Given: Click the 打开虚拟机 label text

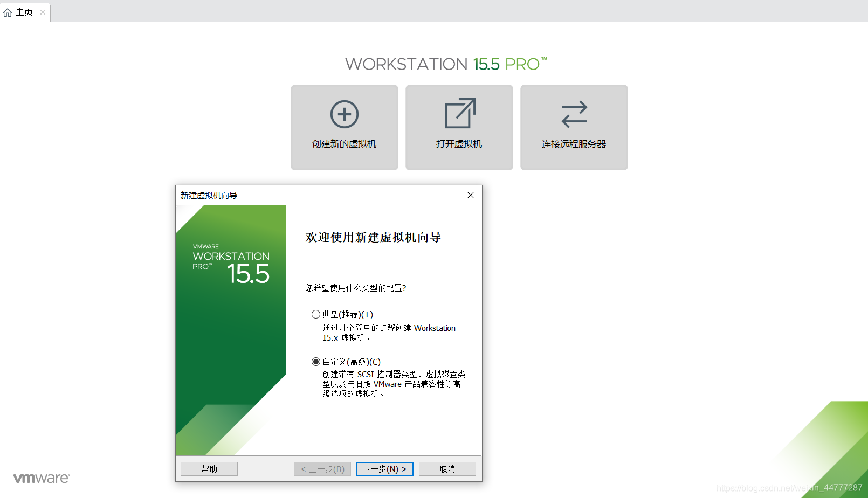Looking at the screenshot, I should [x=459, y=144].
